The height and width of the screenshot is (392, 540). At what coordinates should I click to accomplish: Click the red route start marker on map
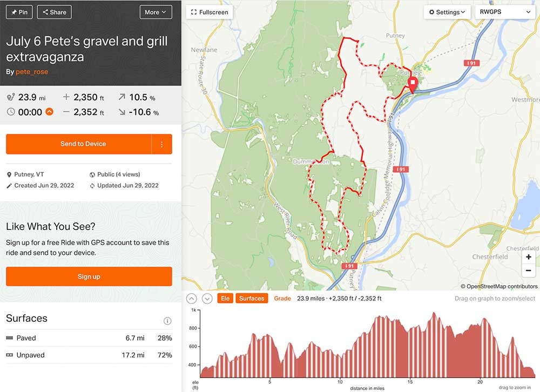(413, 85)
